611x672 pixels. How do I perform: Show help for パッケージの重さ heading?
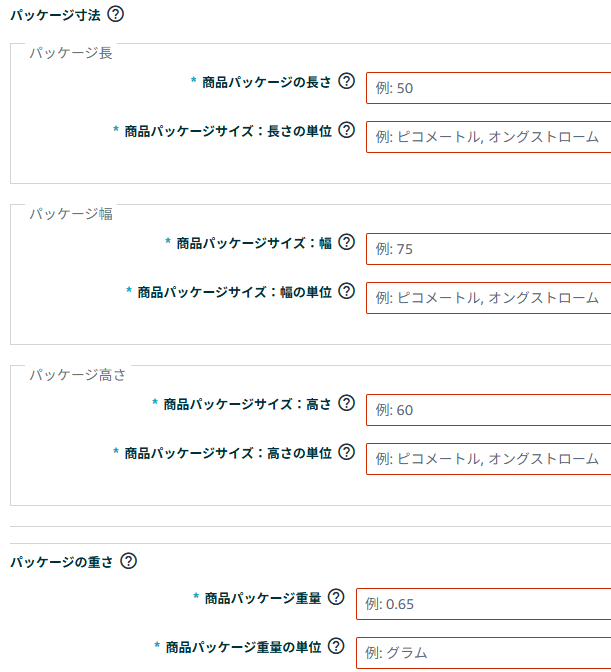tap(128, 561)
